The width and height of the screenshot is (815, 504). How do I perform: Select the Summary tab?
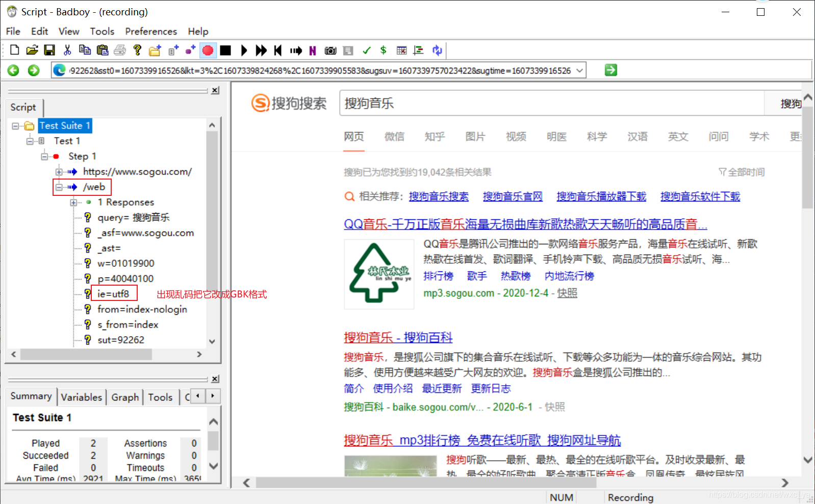[x=31, y=396]
